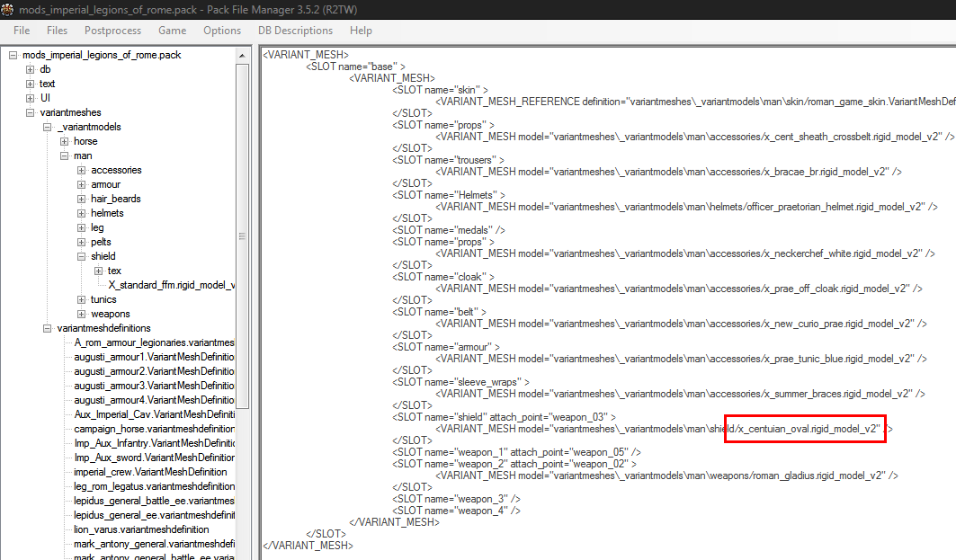
Task: Open the File menu
Action: 22,31
